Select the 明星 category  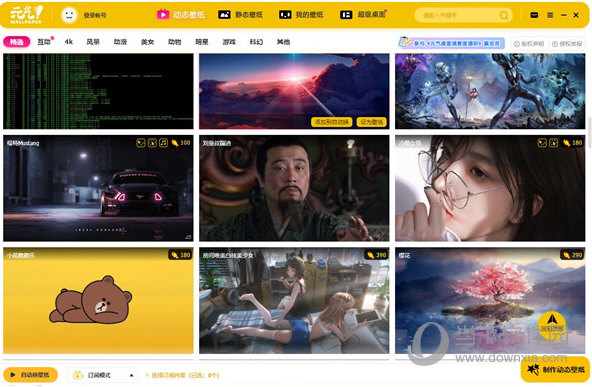click(202, 42)
